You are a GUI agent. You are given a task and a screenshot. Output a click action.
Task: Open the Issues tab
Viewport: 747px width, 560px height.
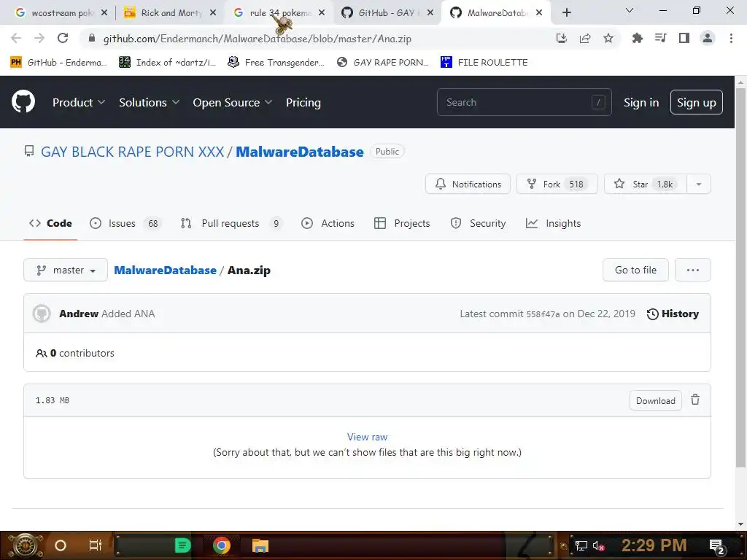pos(125,223)
